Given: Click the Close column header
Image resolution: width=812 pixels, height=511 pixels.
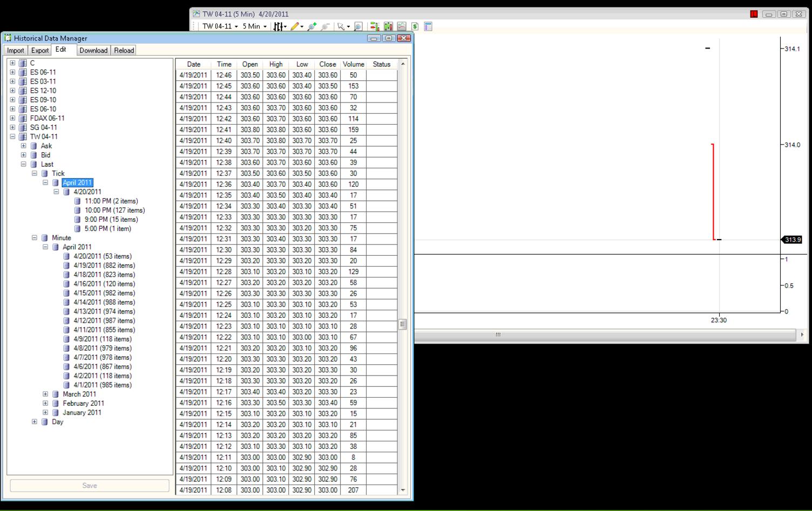Looking at the screenshot, I should click(327, 64).
